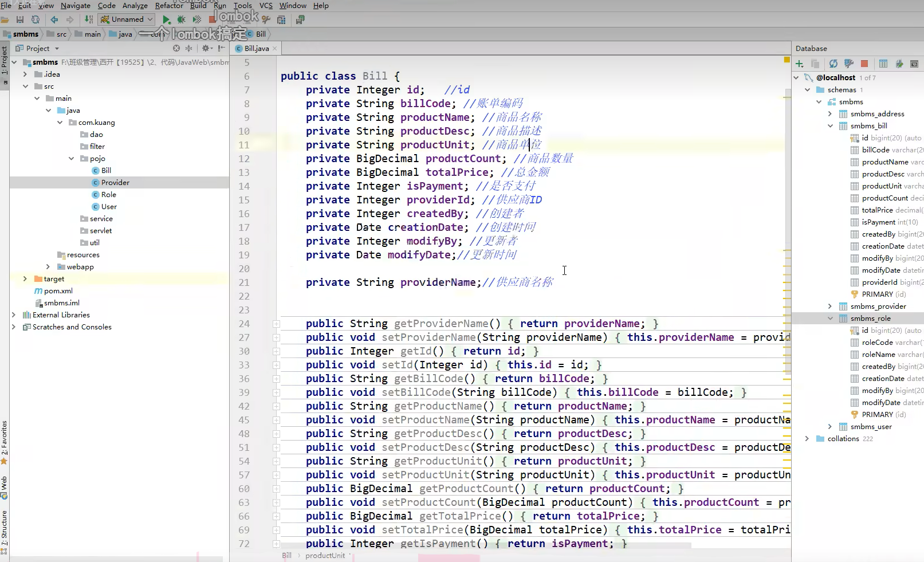Start the Debug bug icon
The image size is (924, 562).
[182, 19]
